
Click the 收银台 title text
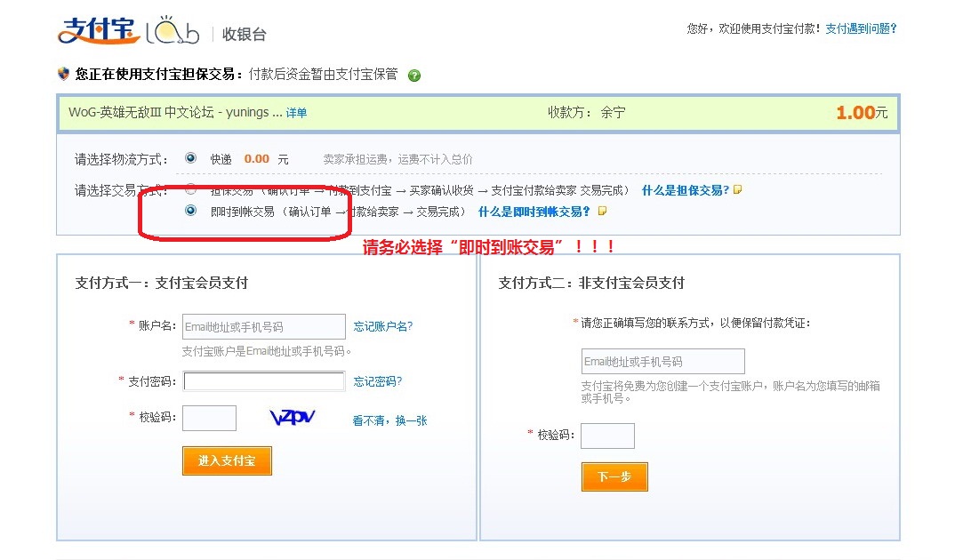[245, 35]
